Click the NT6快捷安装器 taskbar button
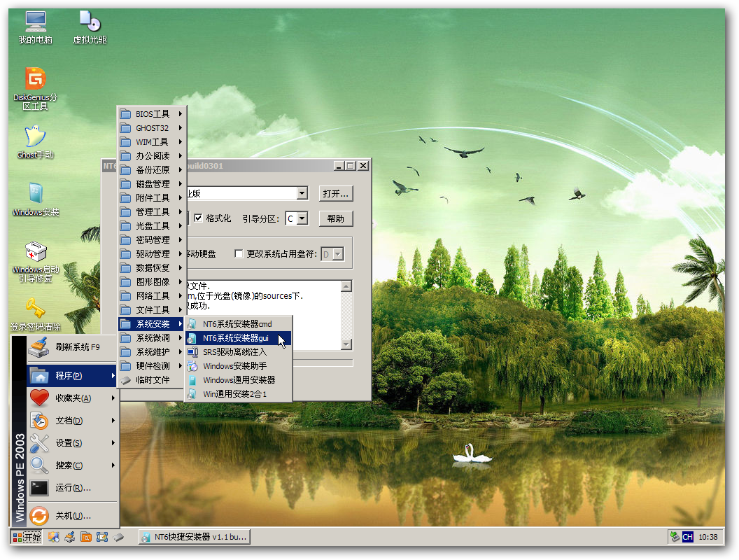The width and height of the screenshot is (739, 560). pyautogui.click(x=195, y=537)
